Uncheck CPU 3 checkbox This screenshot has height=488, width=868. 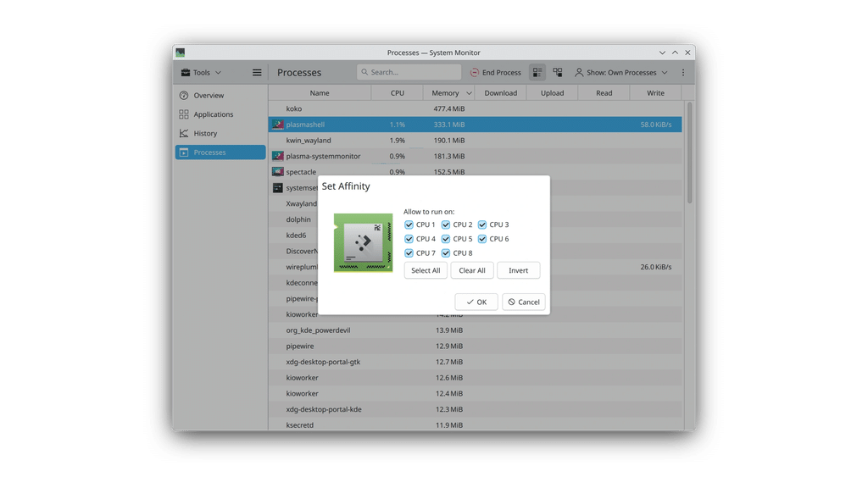click(482, 225)
